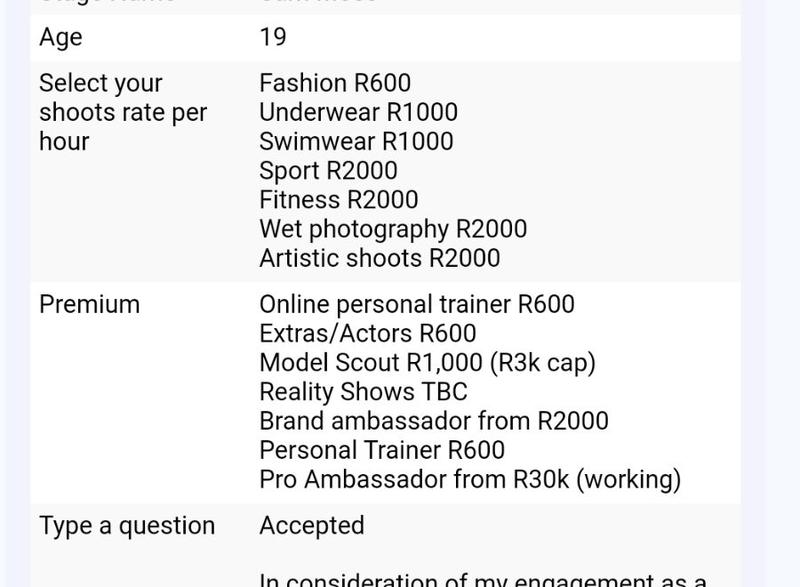Click the Accepted answer text

tap(312, 525)
